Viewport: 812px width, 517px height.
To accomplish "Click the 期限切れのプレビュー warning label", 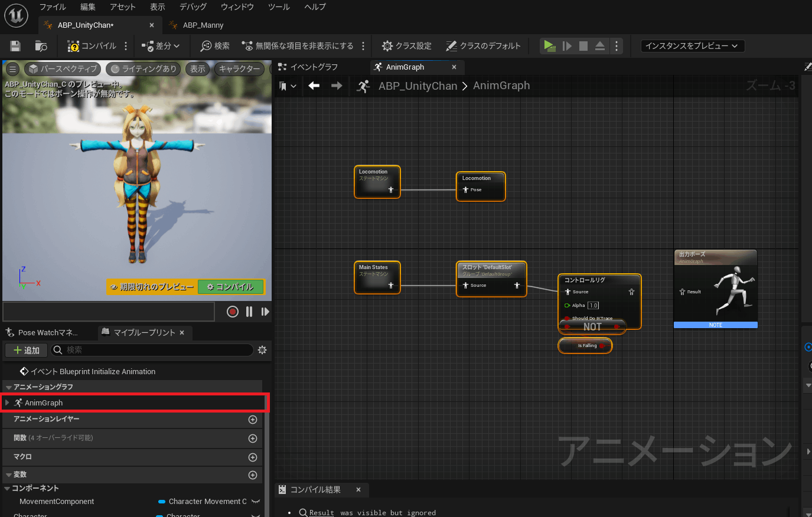I will (x=152, y=287).
